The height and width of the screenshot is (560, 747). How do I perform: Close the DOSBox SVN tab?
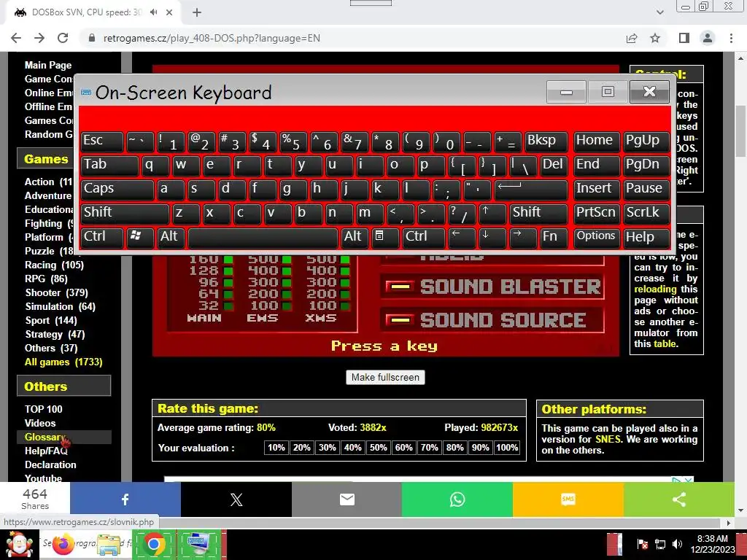[169, 12]
